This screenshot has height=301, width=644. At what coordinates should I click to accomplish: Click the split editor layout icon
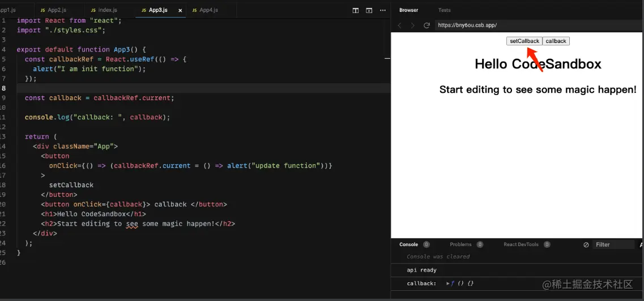(x=356, y=10)
